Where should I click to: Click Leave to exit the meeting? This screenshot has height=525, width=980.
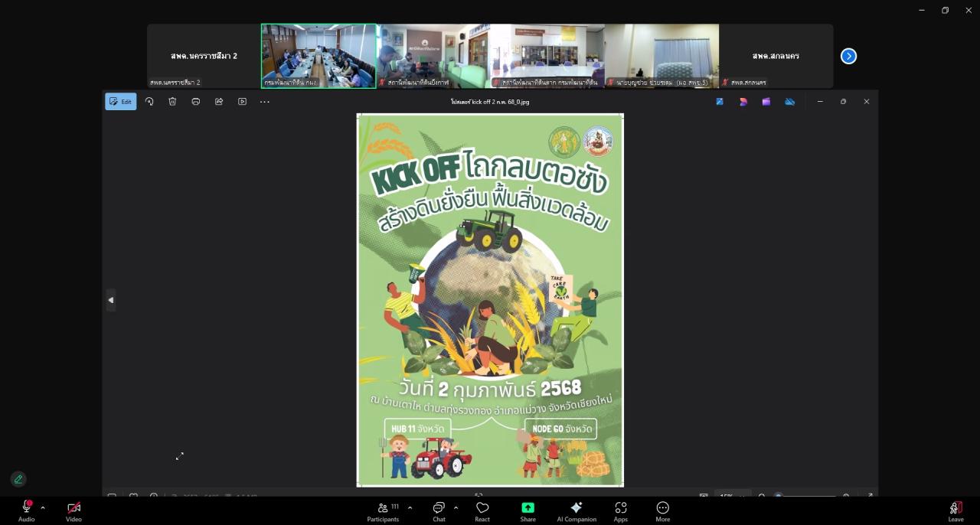[x=955, y=510]
